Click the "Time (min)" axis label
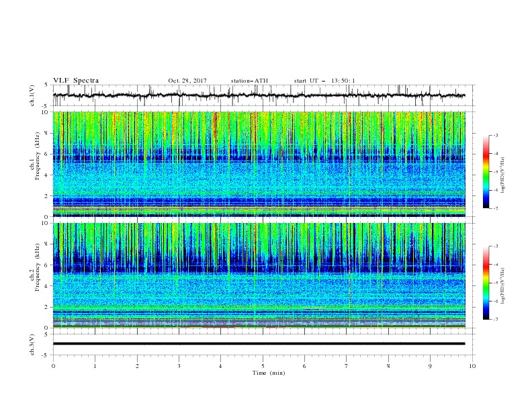 tap(269, 373)
